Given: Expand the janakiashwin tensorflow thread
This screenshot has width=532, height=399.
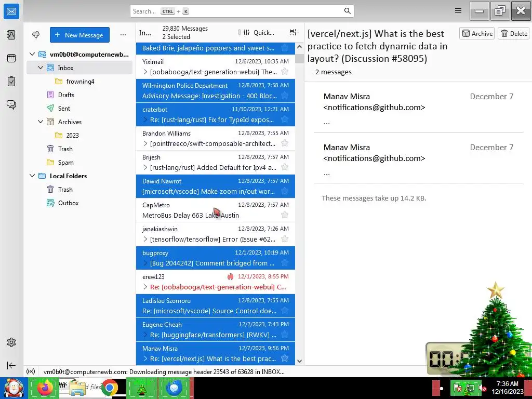Looking at the screenshot, I should tap(145, 239).
